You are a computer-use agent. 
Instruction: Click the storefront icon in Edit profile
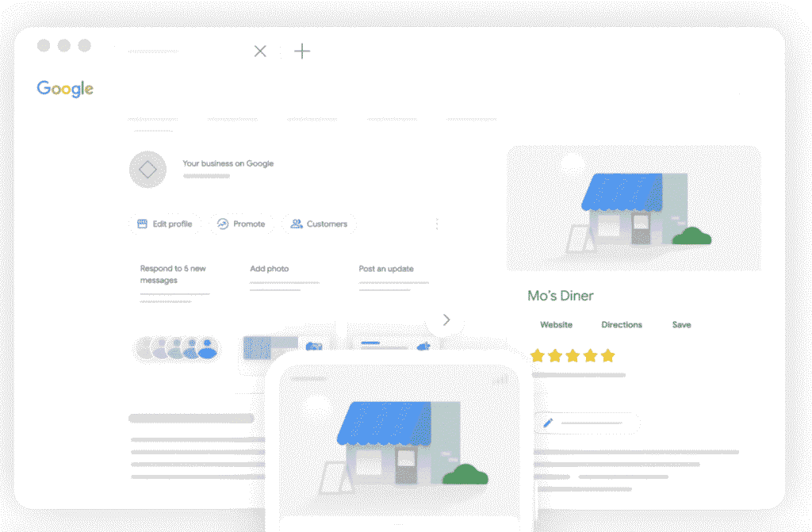[x=143, y=224]
